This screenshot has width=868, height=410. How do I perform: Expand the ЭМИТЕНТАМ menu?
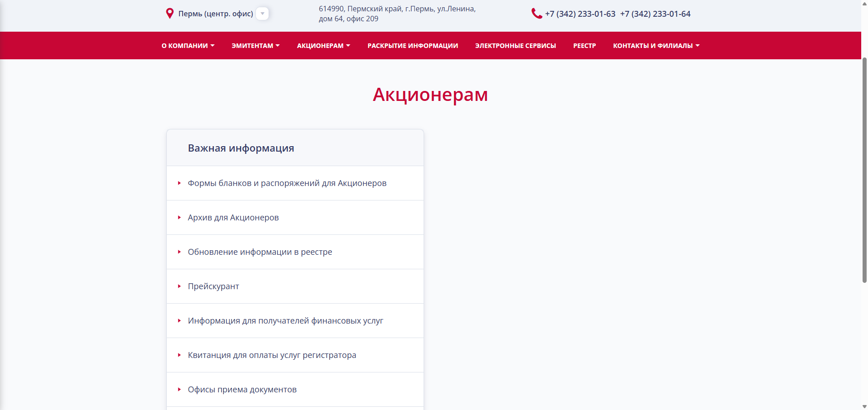256,46
